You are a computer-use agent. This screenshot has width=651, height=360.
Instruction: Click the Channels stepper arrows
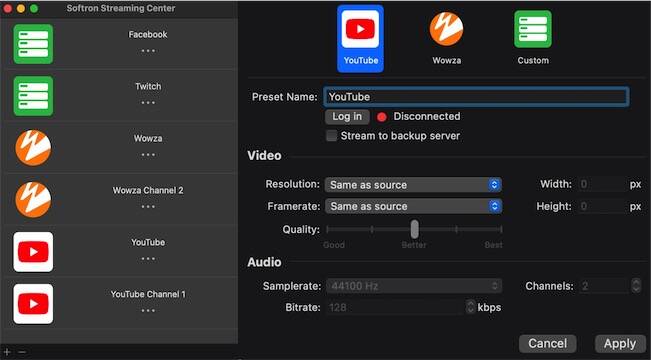click(x=636, y=286)
